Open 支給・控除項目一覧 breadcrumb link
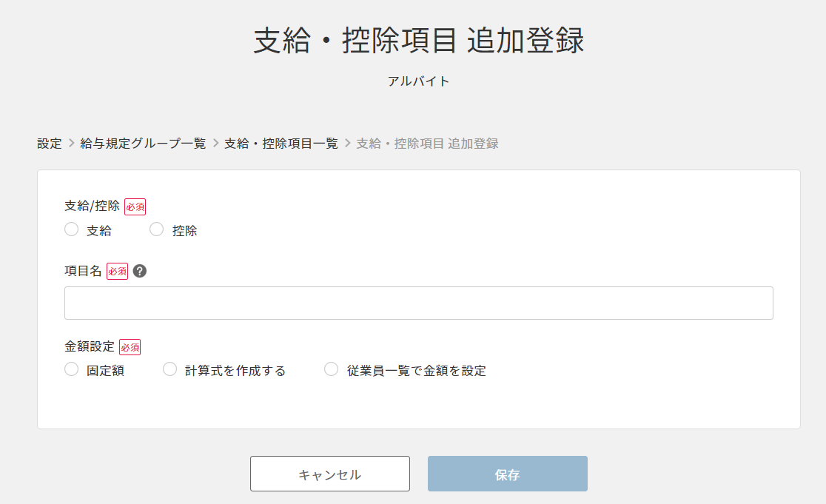 coord(281,144)
